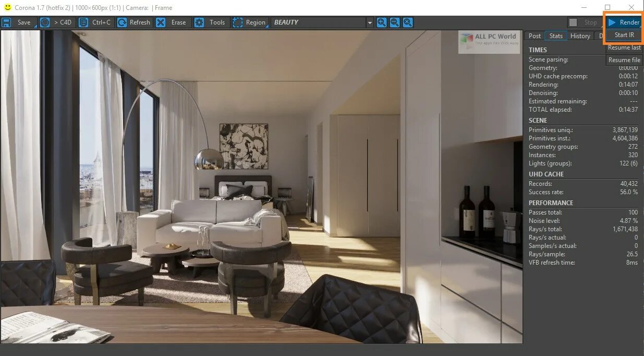Click the Instances value 320
The width and height of the screenshot is (644, 356).
click(633, 155)
